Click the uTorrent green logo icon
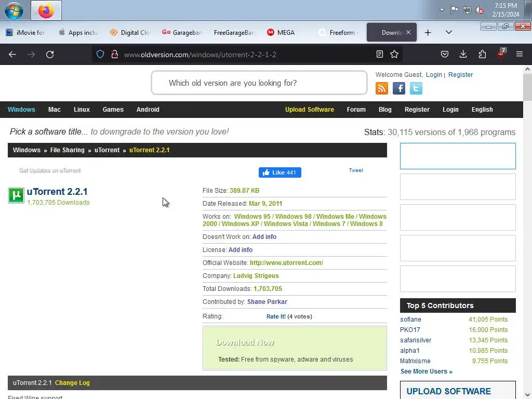 point(16,195)
